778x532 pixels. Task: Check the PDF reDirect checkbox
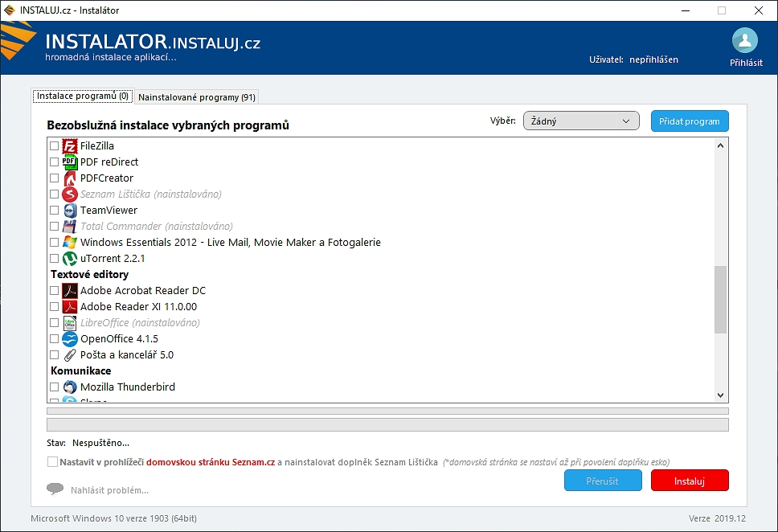point(55,162)
